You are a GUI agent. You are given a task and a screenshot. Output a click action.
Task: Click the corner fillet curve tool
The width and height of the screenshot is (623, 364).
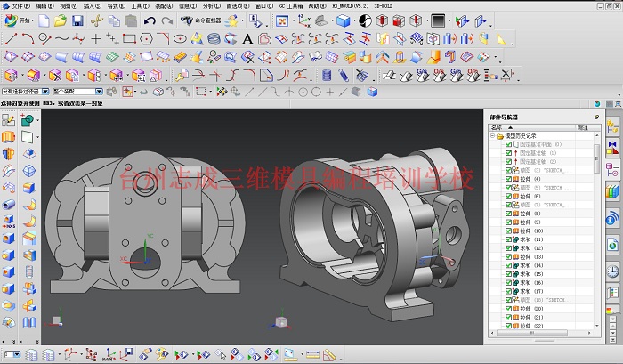[163, 39]
